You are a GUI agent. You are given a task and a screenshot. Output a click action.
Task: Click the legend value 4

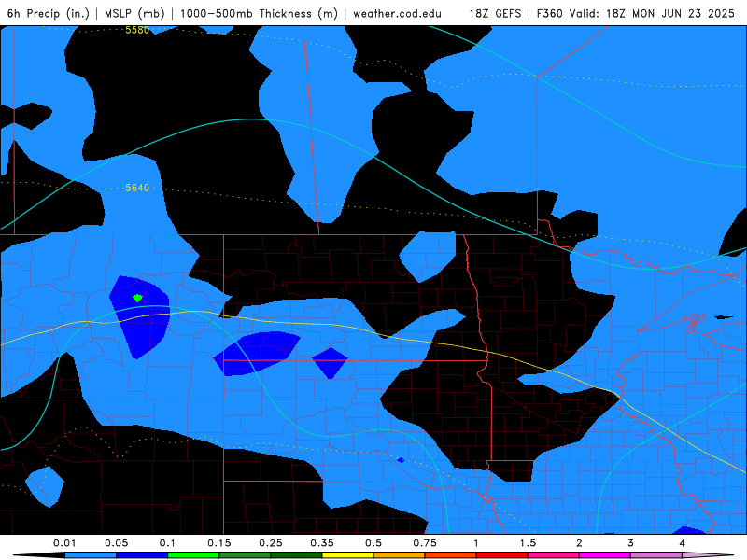(x=683, y=543)
